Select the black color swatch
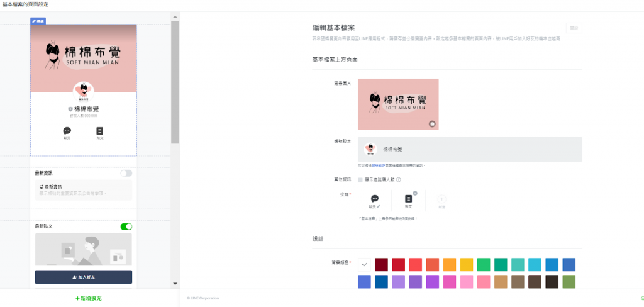Viewport: 644px width, 307px height. coord(552,282)
